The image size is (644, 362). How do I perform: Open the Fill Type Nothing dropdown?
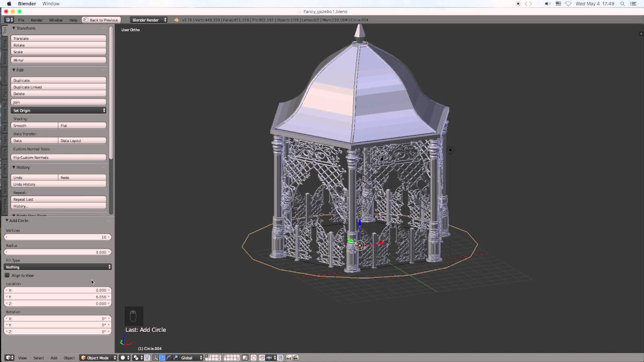click(x=58, y=267)
